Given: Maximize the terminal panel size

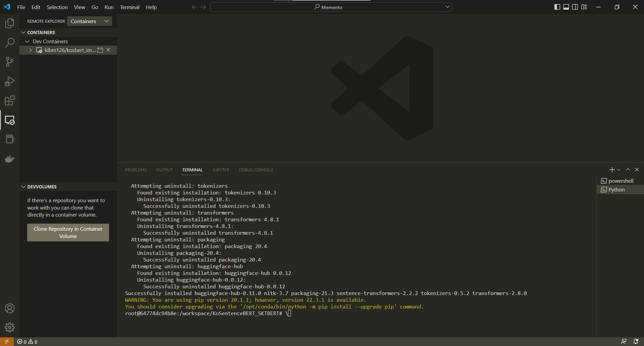Looking at the screenshot, I should tap(628, 170).
